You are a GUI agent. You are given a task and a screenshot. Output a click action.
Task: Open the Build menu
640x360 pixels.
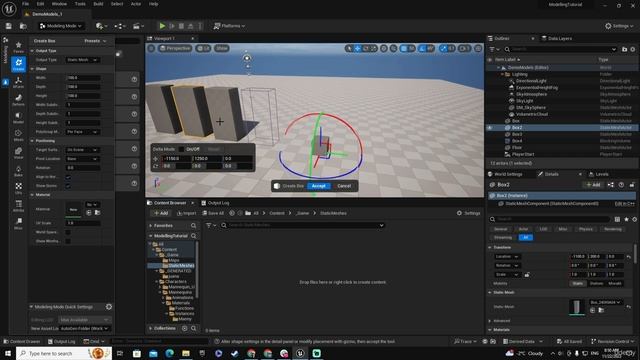[98, 4]
